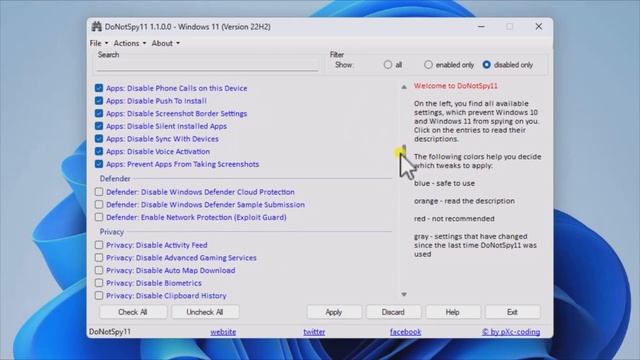Check Privacy: Disable Advanced Gaming Services
Screen dimensions: 640x360
99,258
